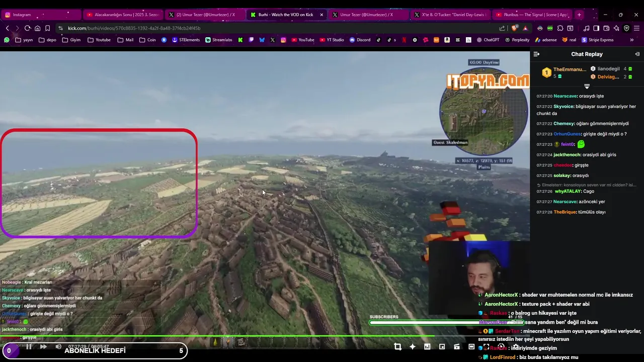Collapse Chat Replay panel arrow

click(536, 54)
